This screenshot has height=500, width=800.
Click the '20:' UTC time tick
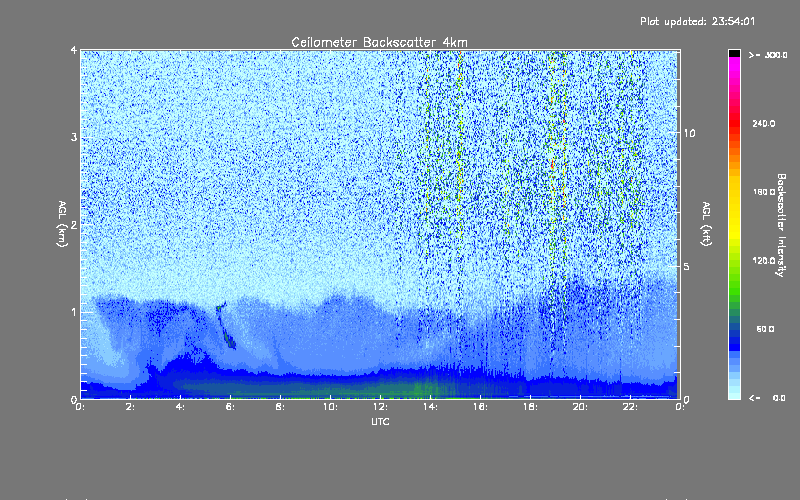click(580, 407)
